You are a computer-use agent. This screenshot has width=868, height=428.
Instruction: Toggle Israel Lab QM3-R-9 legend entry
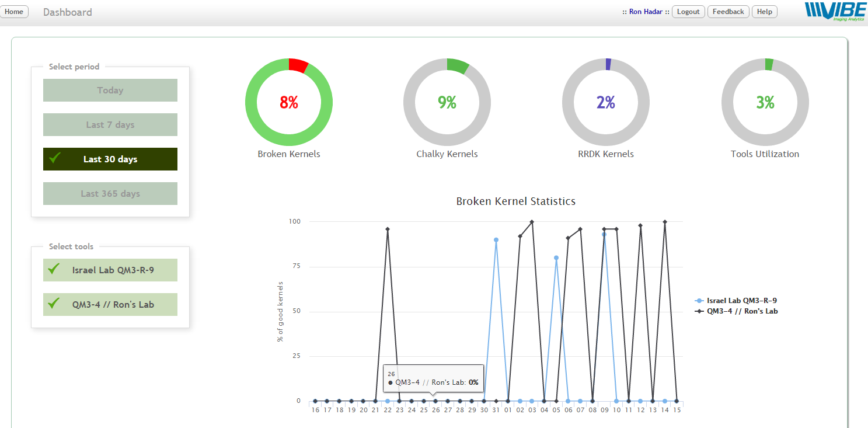tap(741, 300)
